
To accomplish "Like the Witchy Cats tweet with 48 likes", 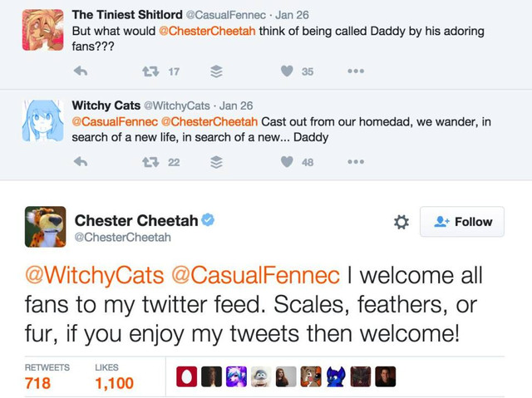I will pos(287,162).
